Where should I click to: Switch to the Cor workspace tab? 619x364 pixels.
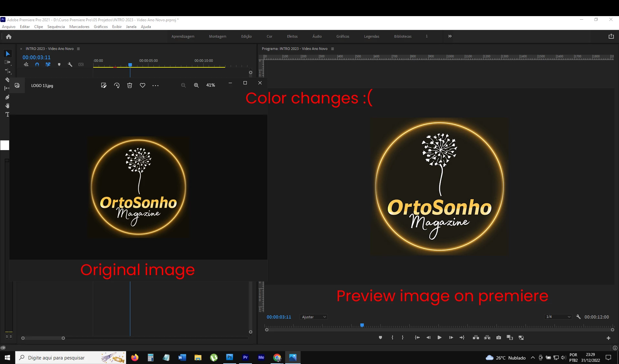269,36
